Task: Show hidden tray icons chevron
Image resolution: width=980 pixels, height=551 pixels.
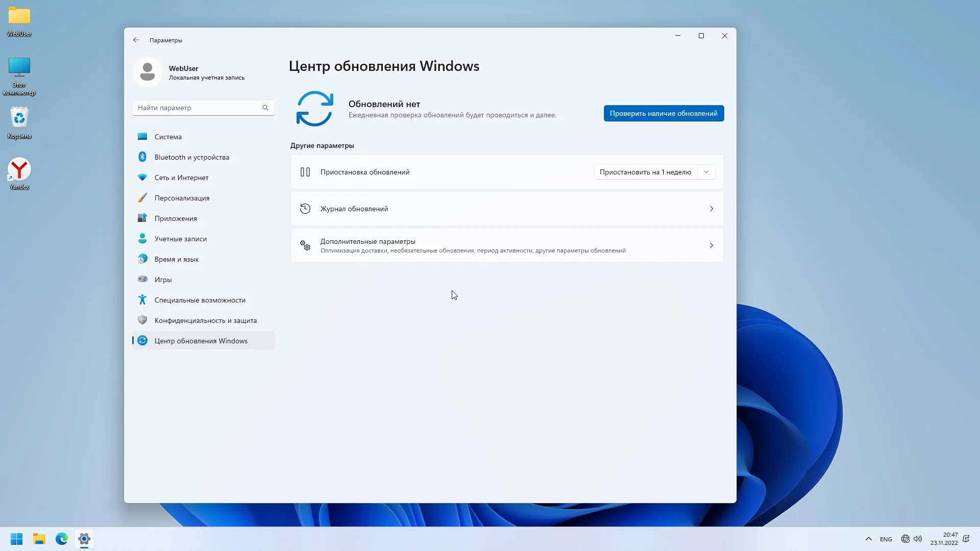Action: [x=868, y=539]
